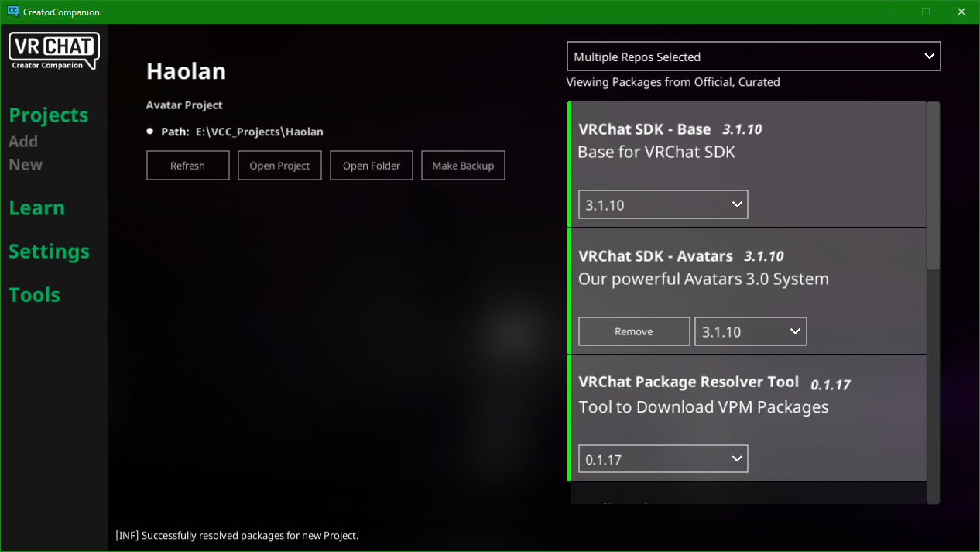
Task: Open the Settings section
Action: pyautogui.click(x=49, y=252)
